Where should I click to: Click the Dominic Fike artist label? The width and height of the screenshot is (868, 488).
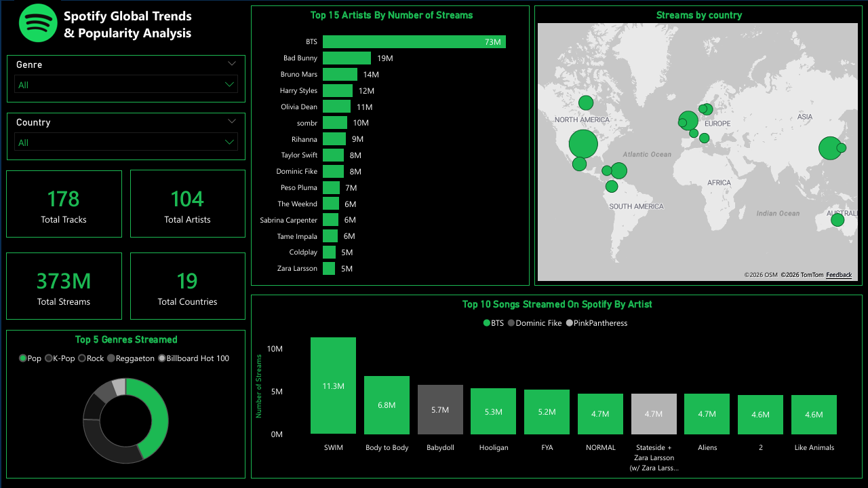pyautogui.click(x=296, y=172)
